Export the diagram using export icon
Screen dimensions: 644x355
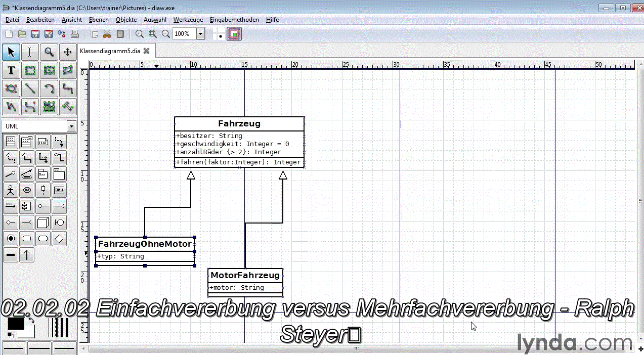click(x=62, y=34)
